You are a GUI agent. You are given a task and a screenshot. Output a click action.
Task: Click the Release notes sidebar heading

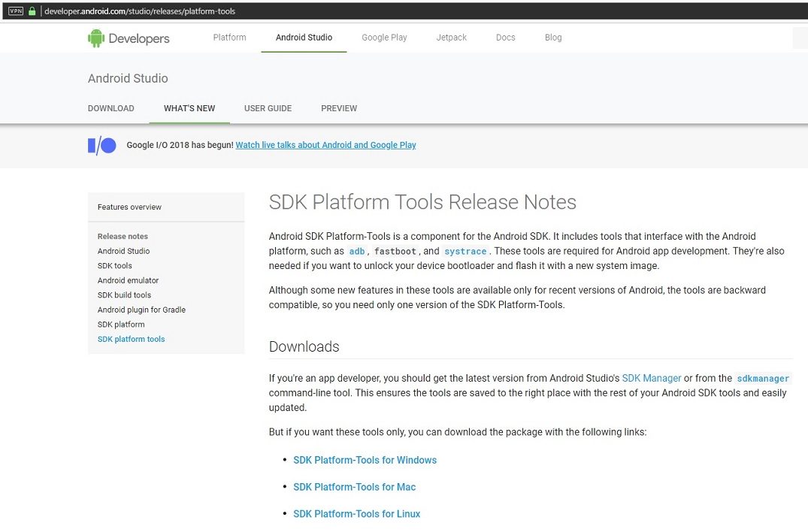point(123,237)
